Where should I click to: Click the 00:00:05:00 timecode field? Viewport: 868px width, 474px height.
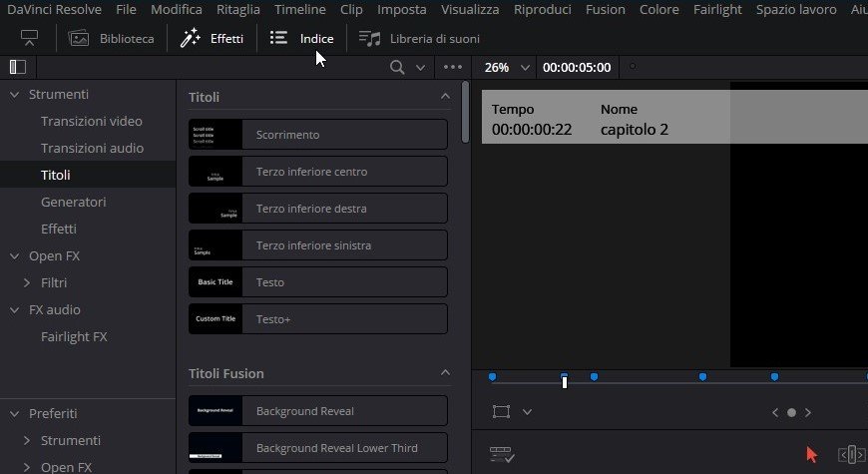[577, 67]
